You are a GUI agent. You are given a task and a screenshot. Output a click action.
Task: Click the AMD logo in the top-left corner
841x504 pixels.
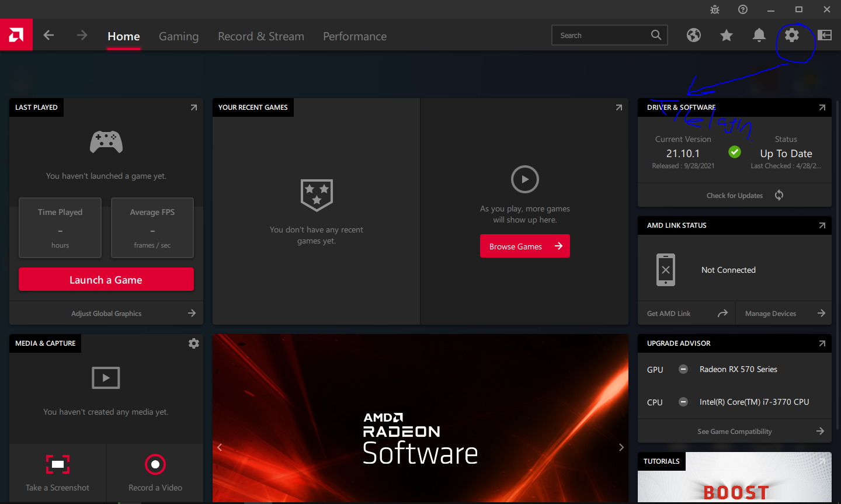point(16,35)
